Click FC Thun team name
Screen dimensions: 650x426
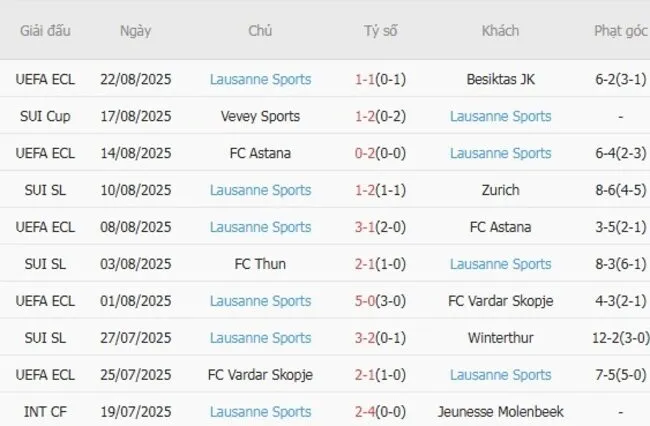click(260, 264)
